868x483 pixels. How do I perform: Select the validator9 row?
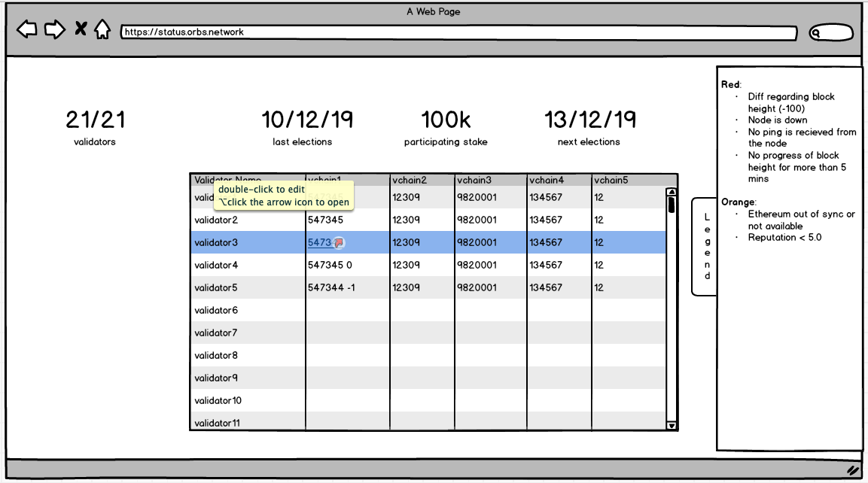click(428, 378)
